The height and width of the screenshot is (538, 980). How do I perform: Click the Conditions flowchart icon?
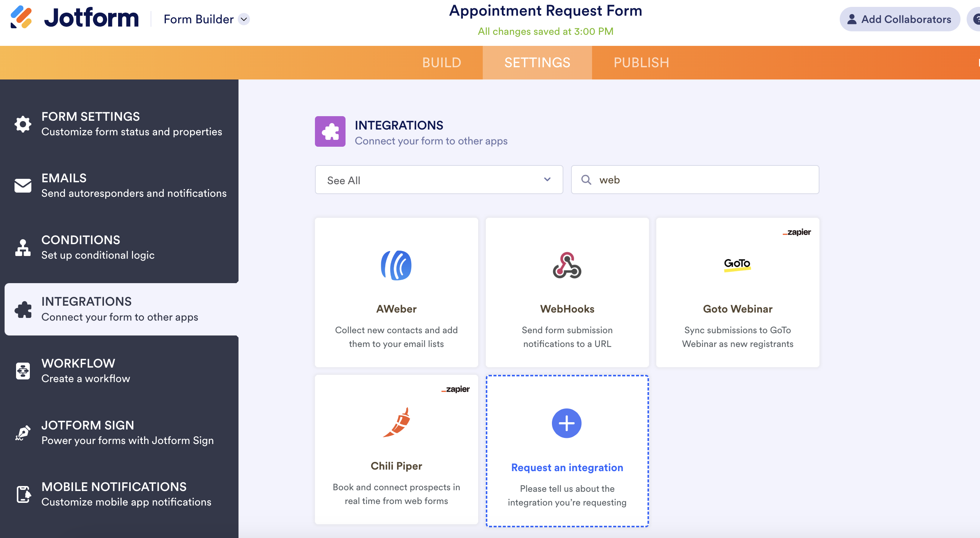[23, 247]
